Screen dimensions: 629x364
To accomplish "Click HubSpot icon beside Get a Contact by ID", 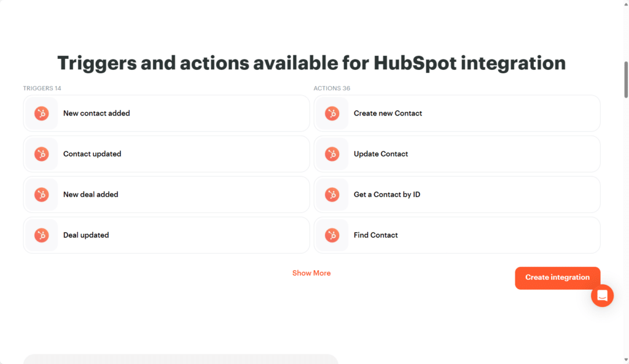I will (x=332, y=195).
